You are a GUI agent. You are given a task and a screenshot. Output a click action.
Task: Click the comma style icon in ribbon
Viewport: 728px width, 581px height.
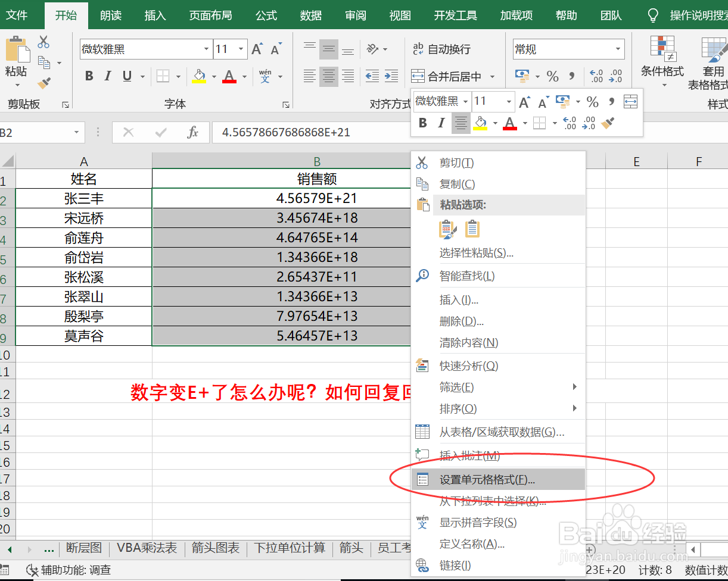pos(572,76)
